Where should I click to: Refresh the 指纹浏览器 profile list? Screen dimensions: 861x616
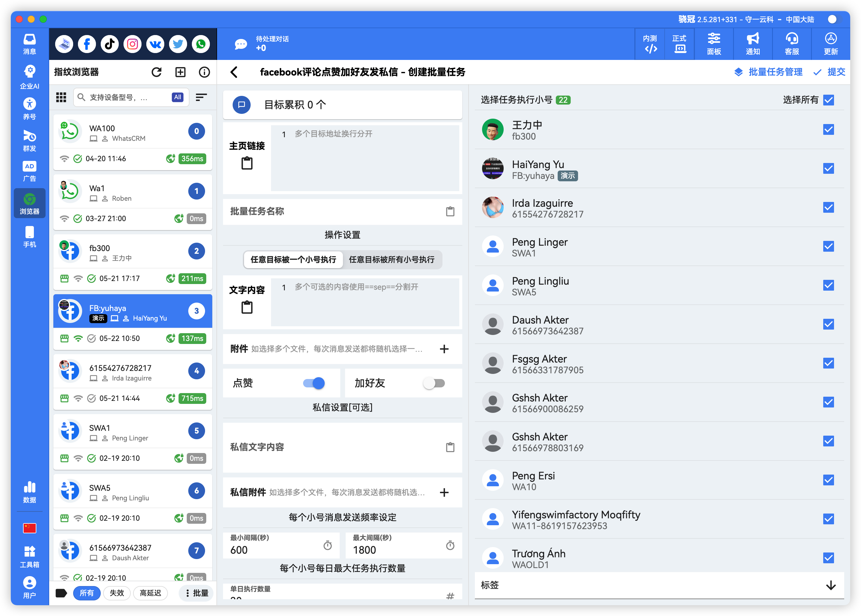[156, 72]
